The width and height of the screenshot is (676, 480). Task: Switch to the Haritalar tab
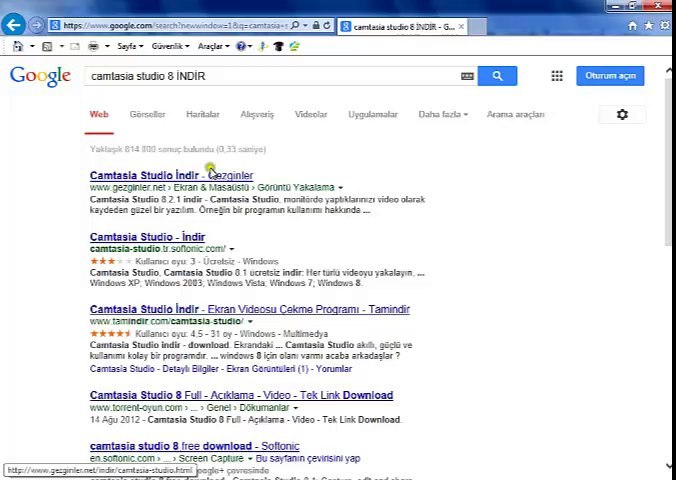pyautogui.click(x=203, y=114)
